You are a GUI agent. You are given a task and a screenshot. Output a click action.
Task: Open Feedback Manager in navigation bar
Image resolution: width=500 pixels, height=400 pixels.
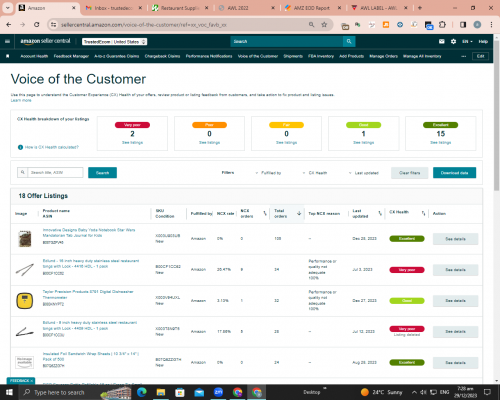click(71, 56)
